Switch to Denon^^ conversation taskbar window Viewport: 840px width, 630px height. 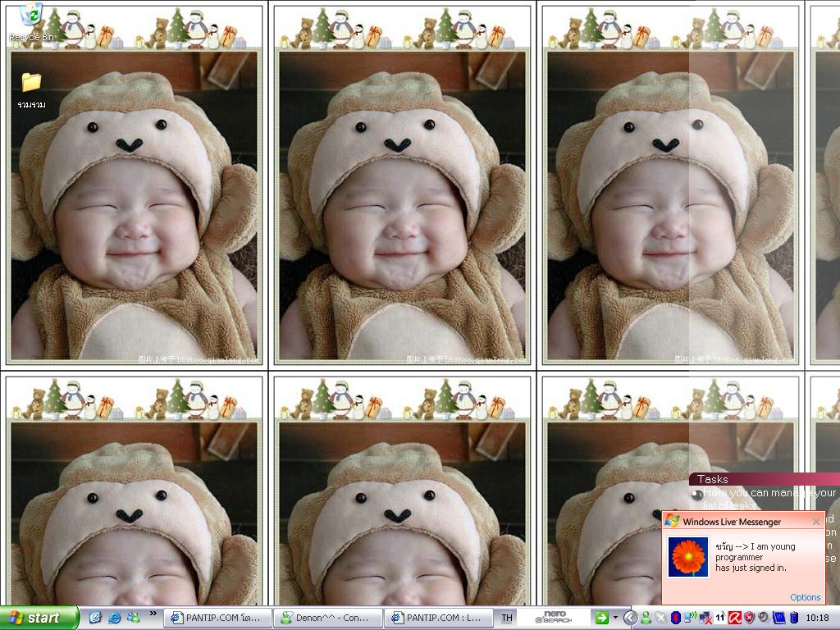(x=328, y=618)
